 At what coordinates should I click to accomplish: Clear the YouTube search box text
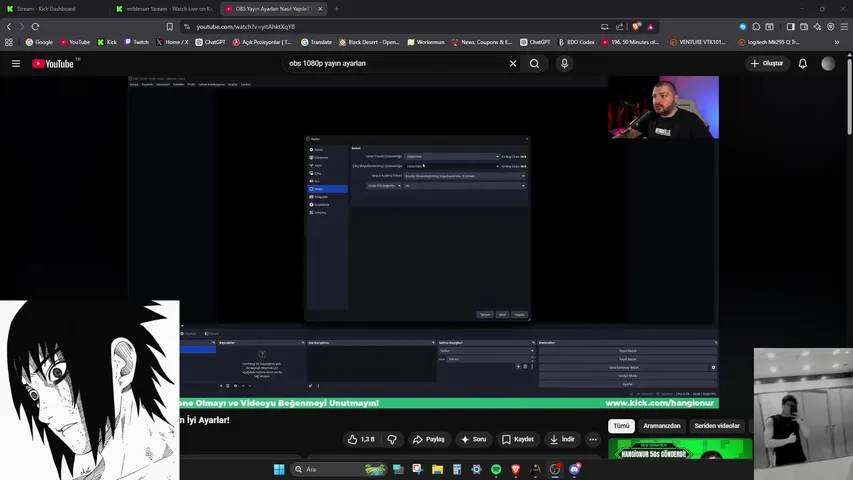click(513, 64)
